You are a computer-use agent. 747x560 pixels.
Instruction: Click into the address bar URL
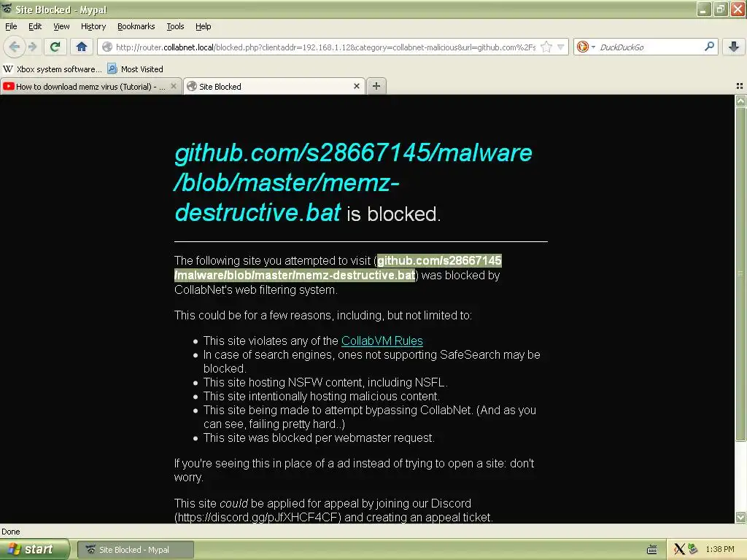pos(326,47)
